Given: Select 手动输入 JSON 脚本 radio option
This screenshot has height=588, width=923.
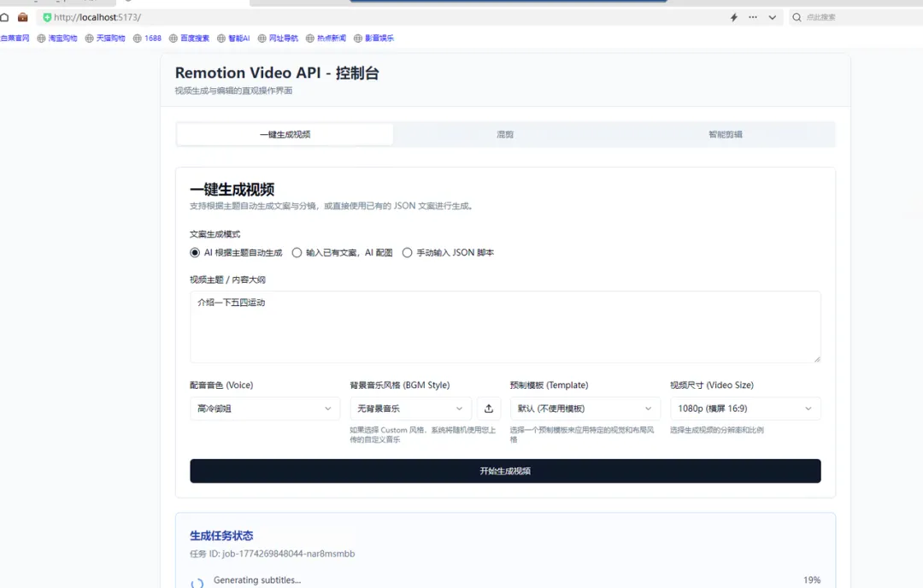Looking at the screenshot, I should (x=408, y=252).
